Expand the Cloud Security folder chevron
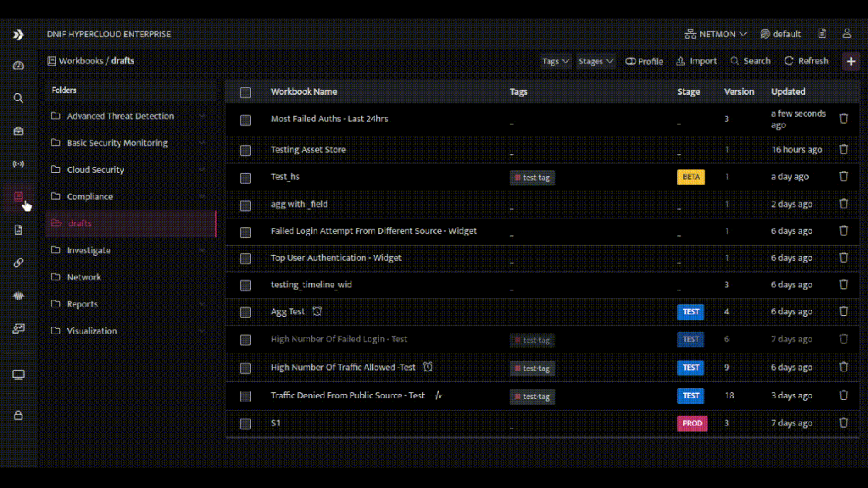 (x=202, y=169)
